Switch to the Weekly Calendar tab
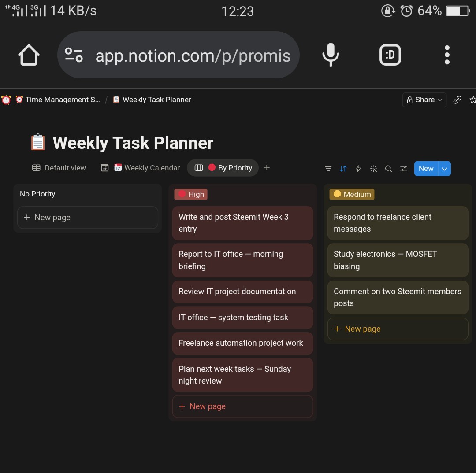The height and width of the screenshot is (473, 476). click(x=141, y=168)
